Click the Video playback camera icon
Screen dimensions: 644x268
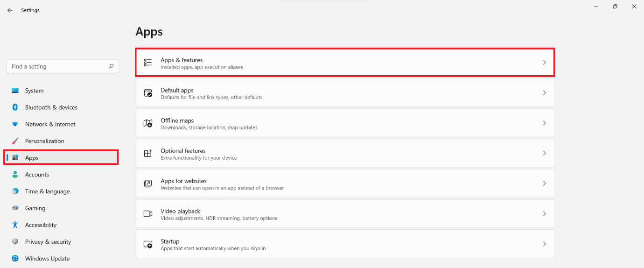pos(148,214)
